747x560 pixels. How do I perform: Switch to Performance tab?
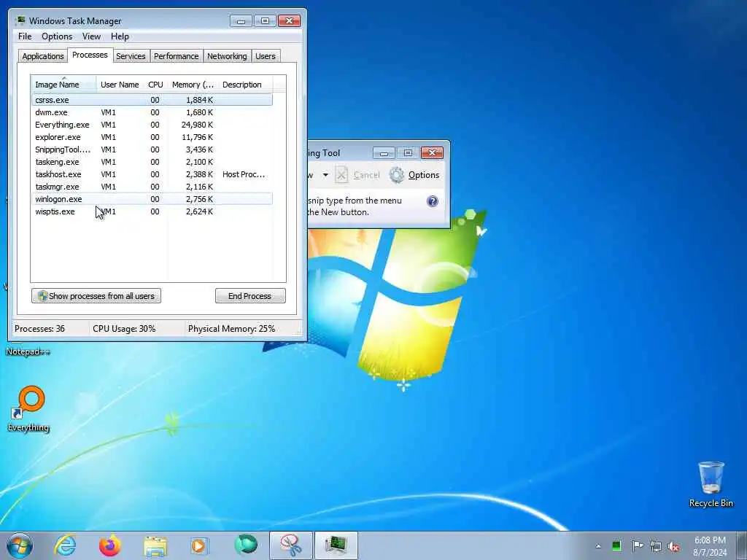177,56
